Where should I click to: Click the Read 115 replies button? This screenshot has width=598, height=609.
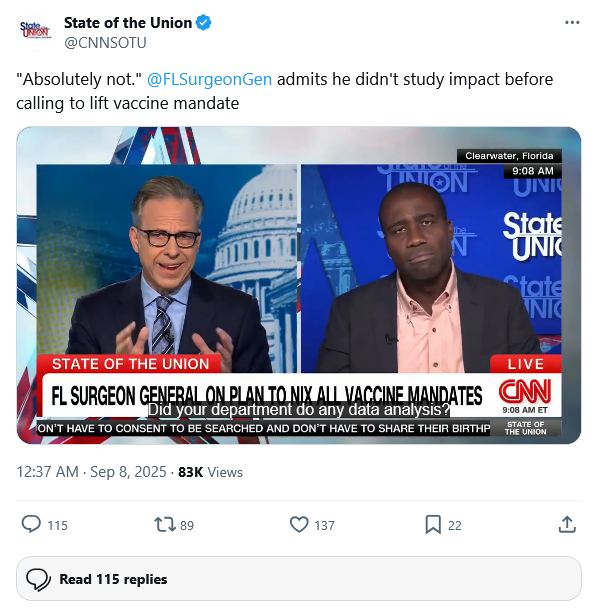tap(299, 579)
